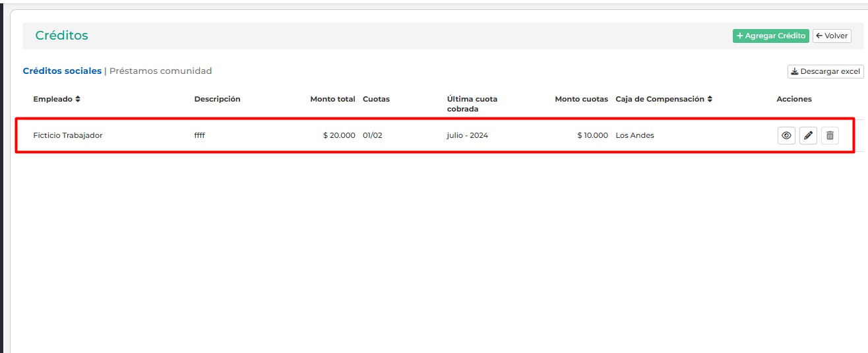Click the Los Andes compensation fund cell
868x353 pixels.
[635, 135]
